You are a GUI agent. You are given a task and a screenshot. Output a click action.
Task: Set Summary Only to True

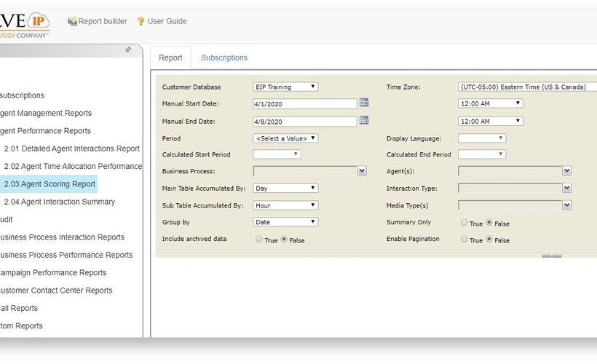[464, 222]
